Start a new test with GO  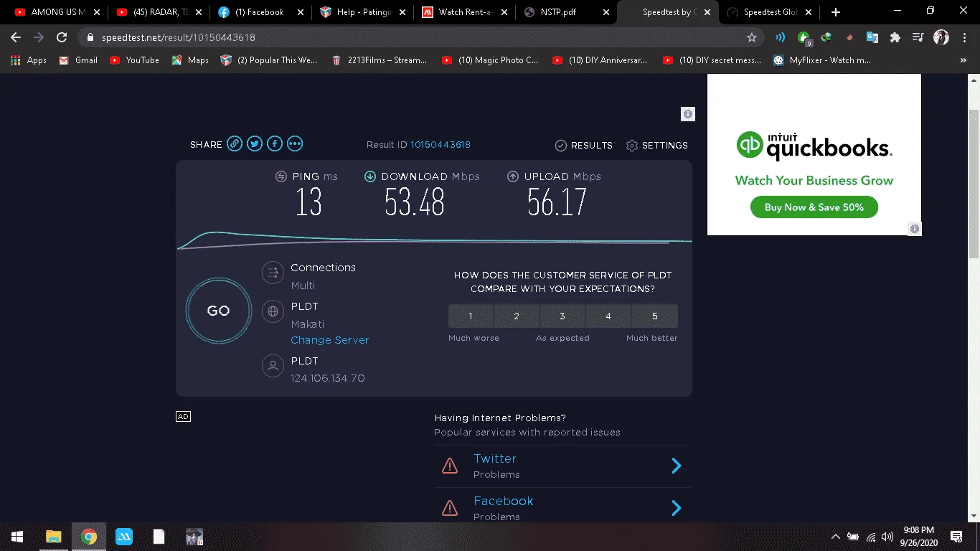tap(219, 311)
